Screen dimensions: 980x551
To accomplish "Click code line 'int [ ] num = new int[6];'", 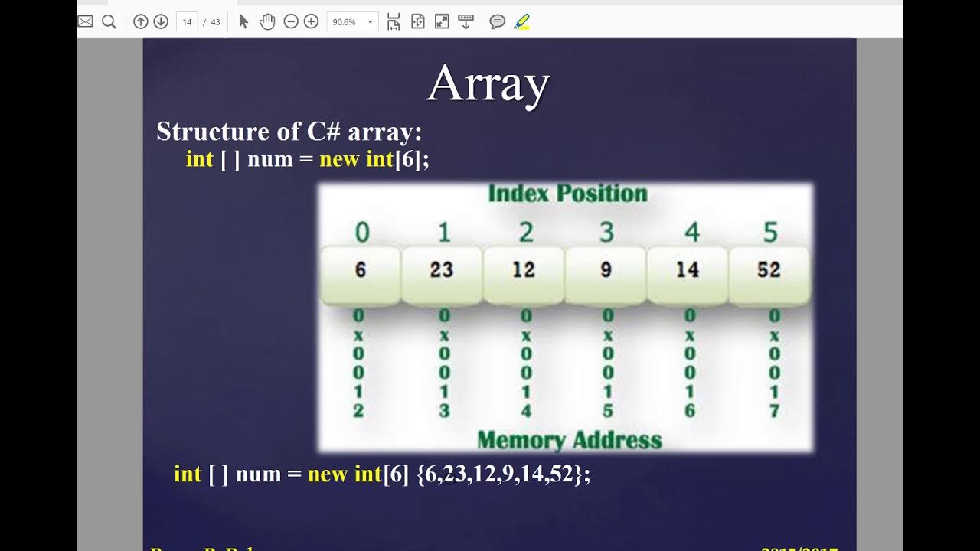I will [307, 159].
